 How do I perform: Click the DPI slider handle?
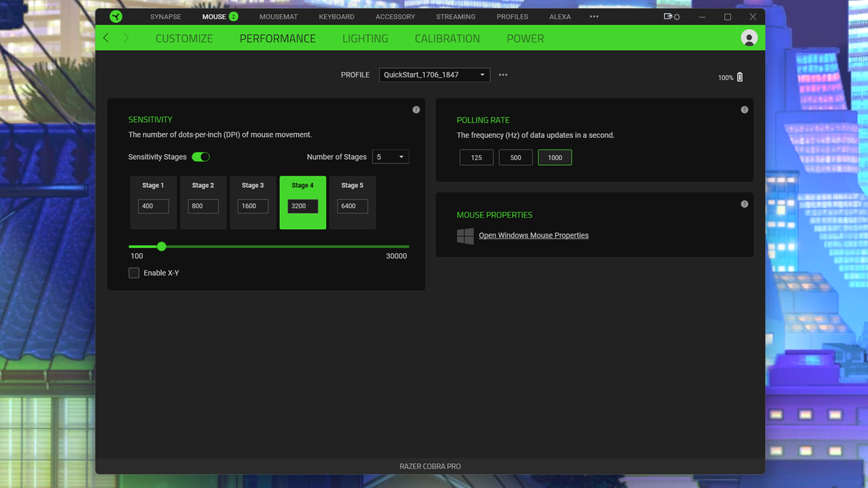click(x=161, y=247)
